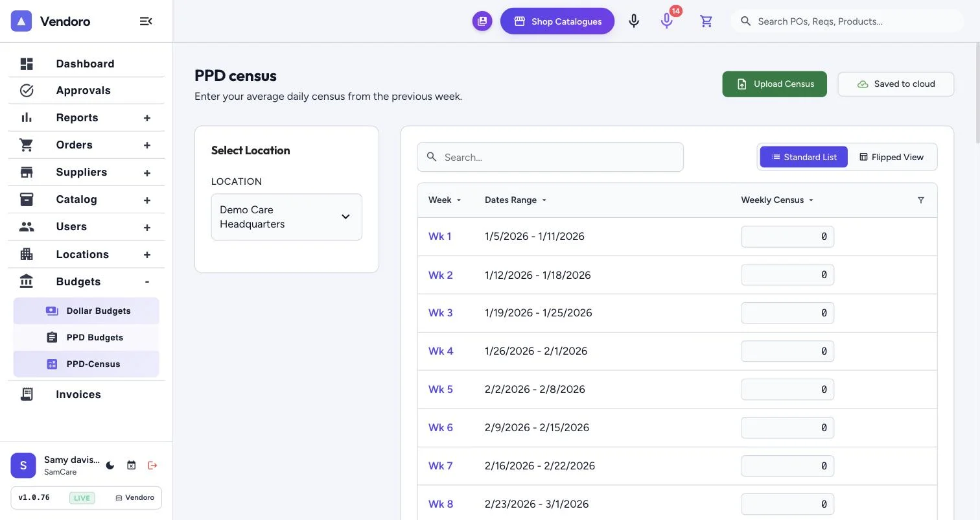Sort by Weekly Census column header
980x520 pixels.
pos(777,200)
